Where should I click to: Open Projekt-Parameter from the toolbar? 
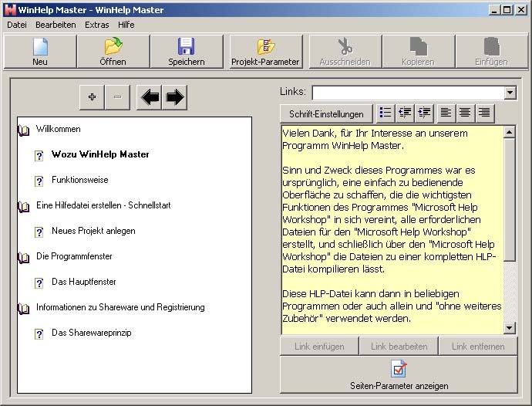point(265,51)
